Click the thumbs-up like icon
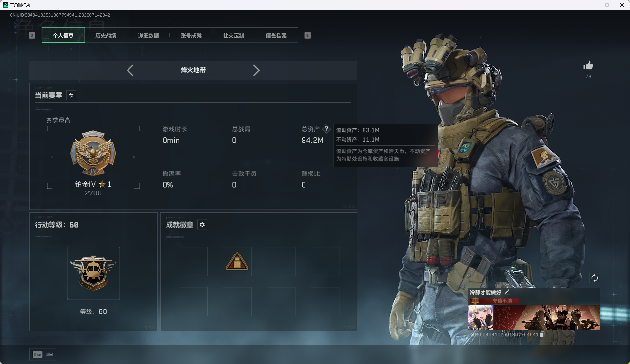The height and width of the screenshot is (364, 630). [588, 65]
